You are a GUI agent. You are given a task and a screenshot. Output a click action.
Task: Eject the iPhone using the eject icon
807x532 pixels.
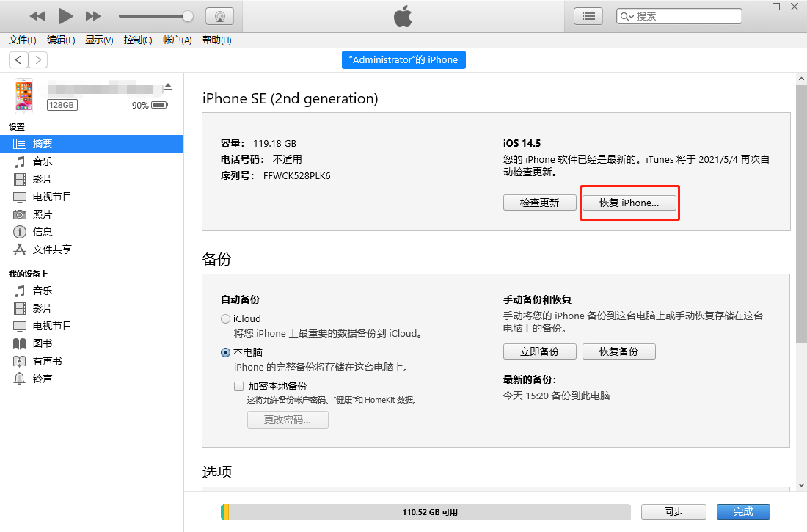click(168, 87)
